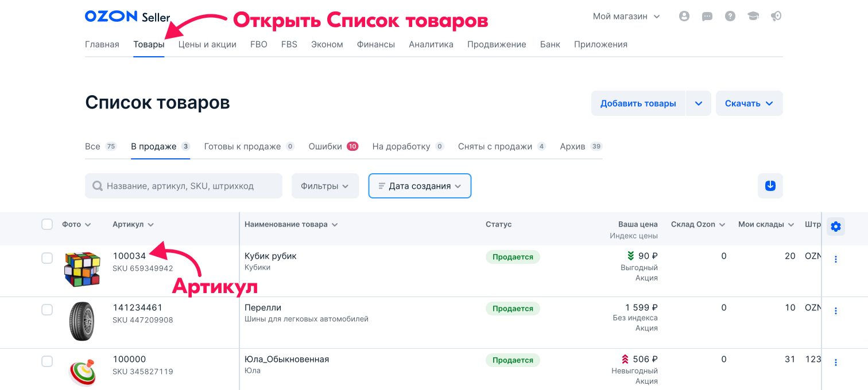The width and height of the screenshot is (868, 390).
Task: Click SKU 659349942 text
Action: 143,268
